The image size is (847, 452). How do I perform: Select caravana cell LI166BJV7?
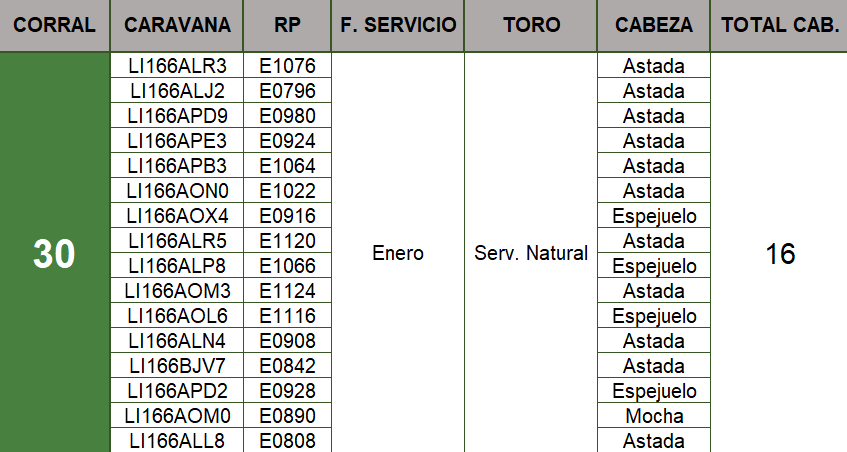point(177,366)
